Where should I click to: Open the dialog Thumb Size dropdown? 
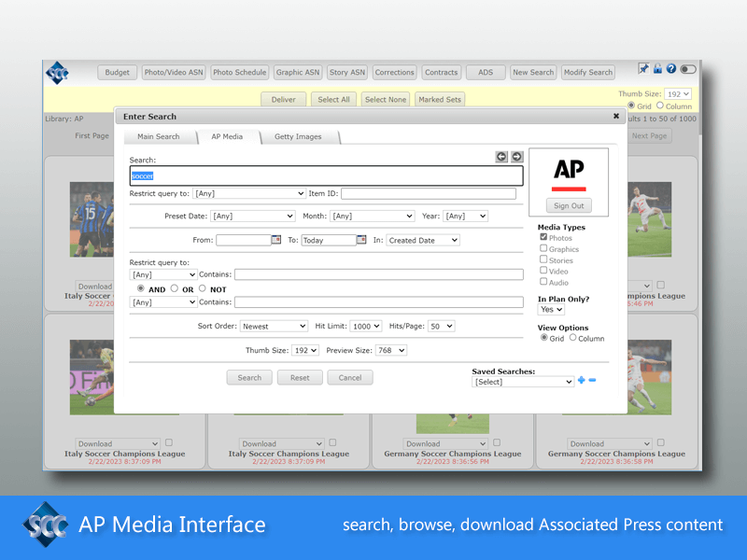click(x=305, y=351)
